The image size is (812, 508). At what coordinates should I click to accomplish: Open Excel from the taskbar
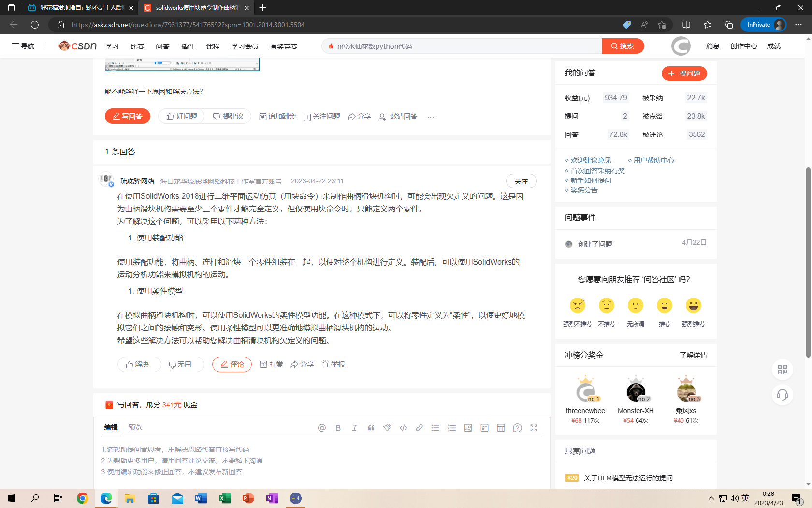point(225,498)
